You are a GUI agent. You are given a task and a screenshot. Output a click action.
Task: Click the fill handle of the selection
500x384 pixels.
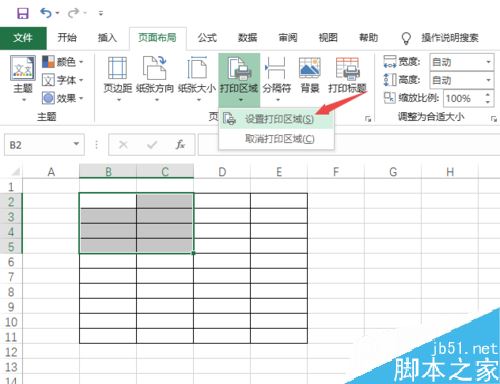[x=194, y=253]
